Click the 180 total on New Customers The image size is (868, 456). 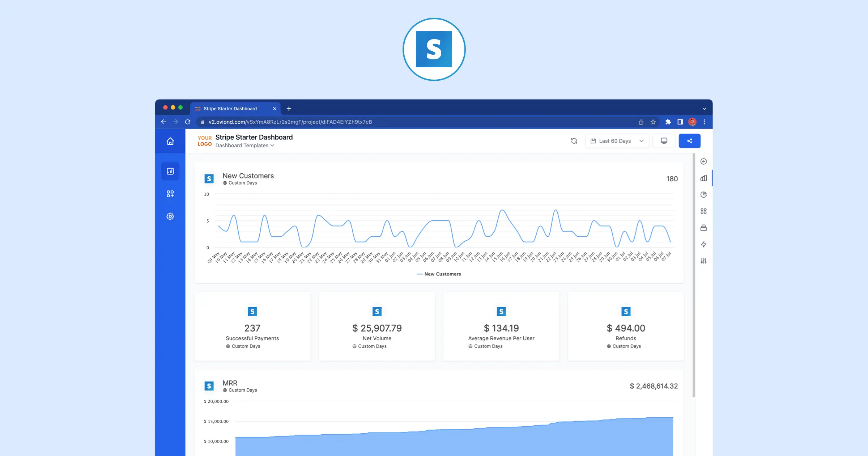coord(672,179)
